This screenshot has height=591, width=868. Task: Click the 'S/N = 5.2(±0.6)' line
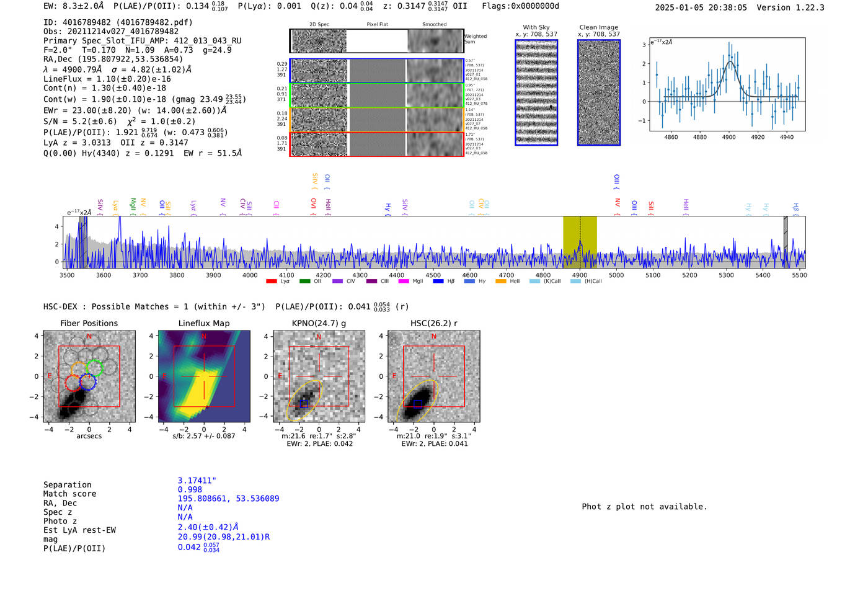(80, 122)
